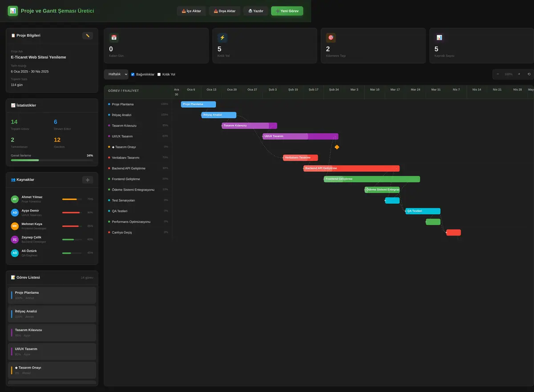The width and height of the screenshot is (534, 392).
Task: Click the green chart app logo
Action: [13, 11]
